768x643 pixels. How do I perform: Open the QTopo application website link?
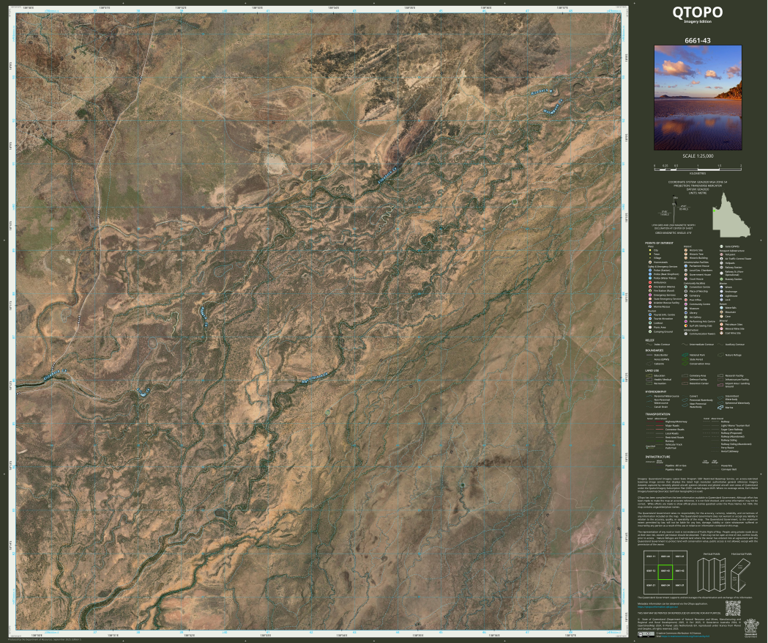click(x=658, y=607)
